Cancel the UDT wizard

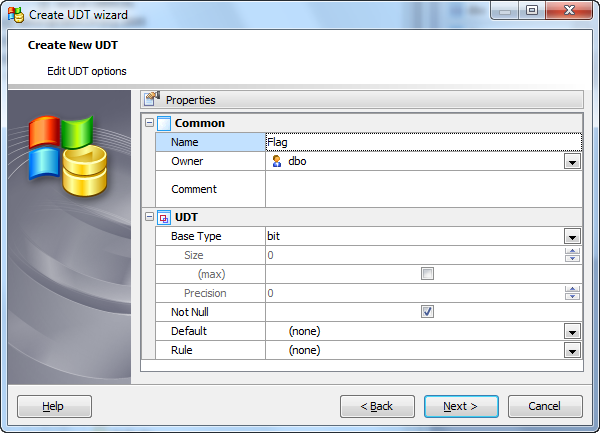coord(545,406)
